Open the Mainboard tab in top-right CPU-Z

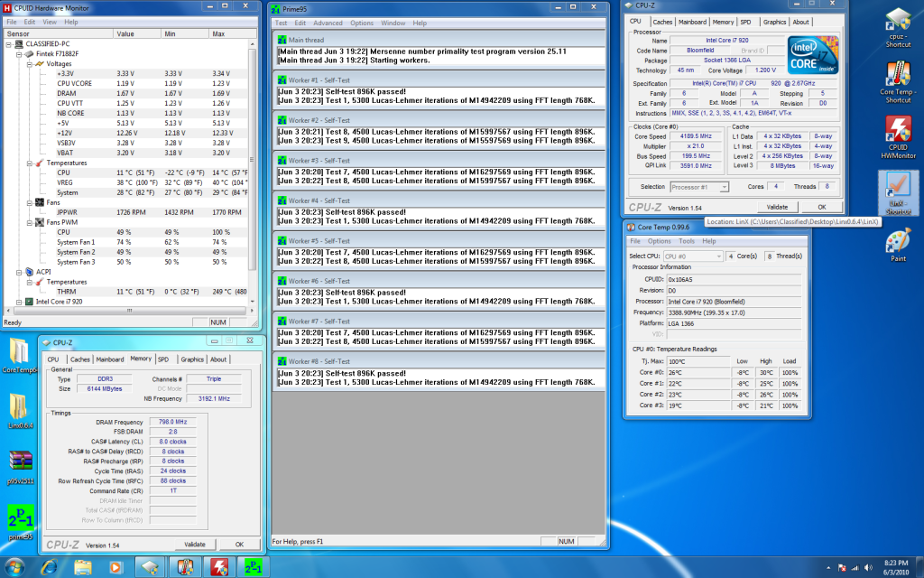(x=692, y=22)
